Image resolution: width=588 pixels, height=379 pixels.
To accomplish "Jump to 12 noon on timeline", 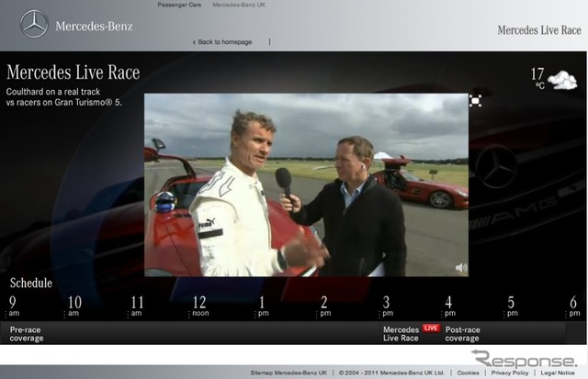I will click(x=200, y=306).
